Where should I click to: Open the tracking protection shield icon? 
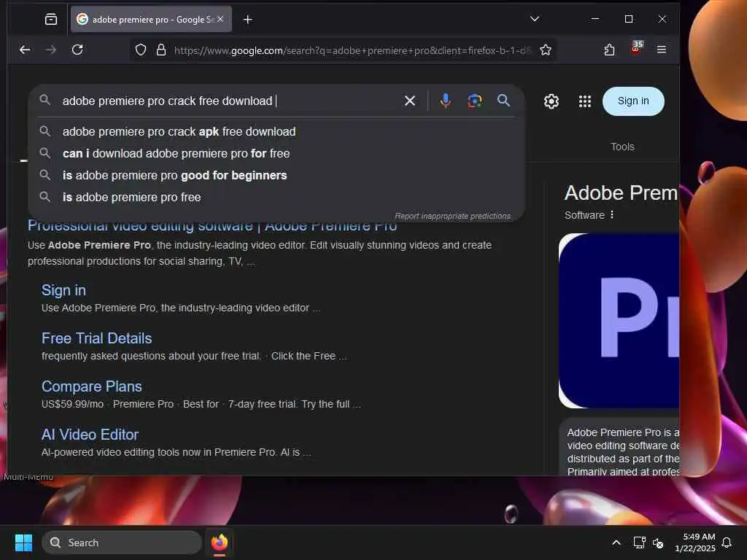tap(141, 50)
